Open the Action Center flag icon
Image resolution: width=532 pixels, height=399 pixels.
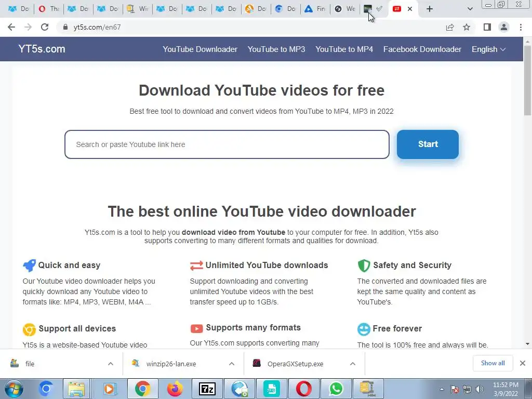click(x=455, y=389)
